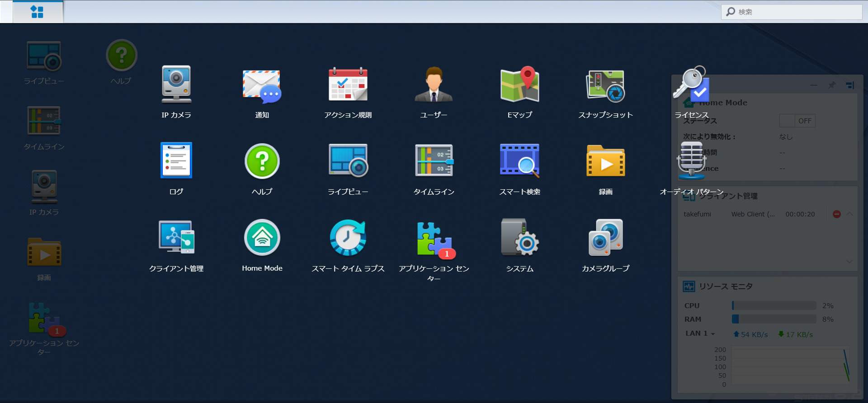
Task: Click the リソース モニタ widget title
Action: click(726, 286)
